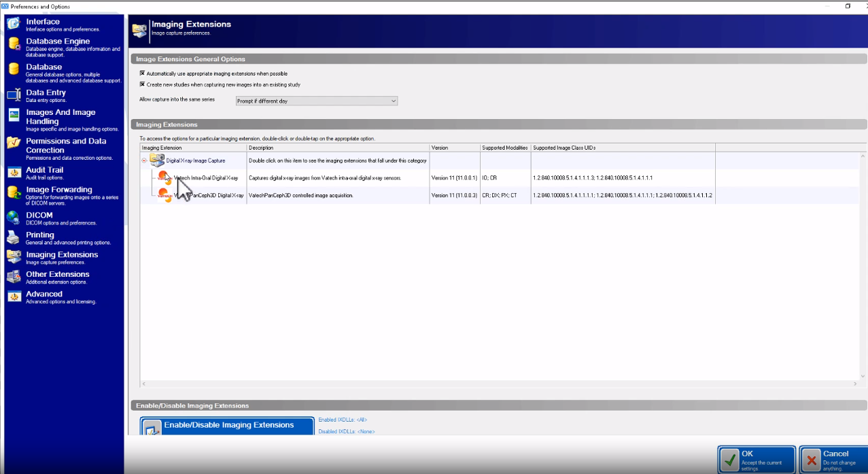Click the Digital X-ray Image Capture icon
The width and height of the screenshot is (868, 474).
(157, 160)
